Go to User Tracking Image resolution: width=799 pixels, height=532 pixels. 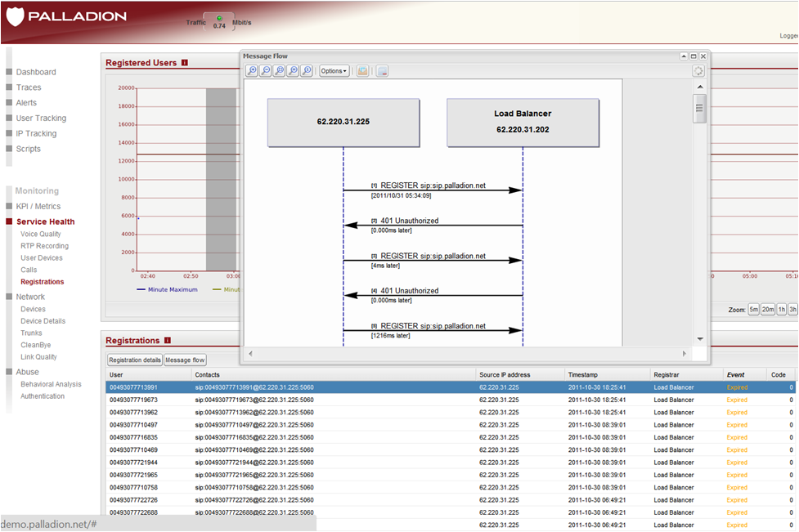[41, 118]
